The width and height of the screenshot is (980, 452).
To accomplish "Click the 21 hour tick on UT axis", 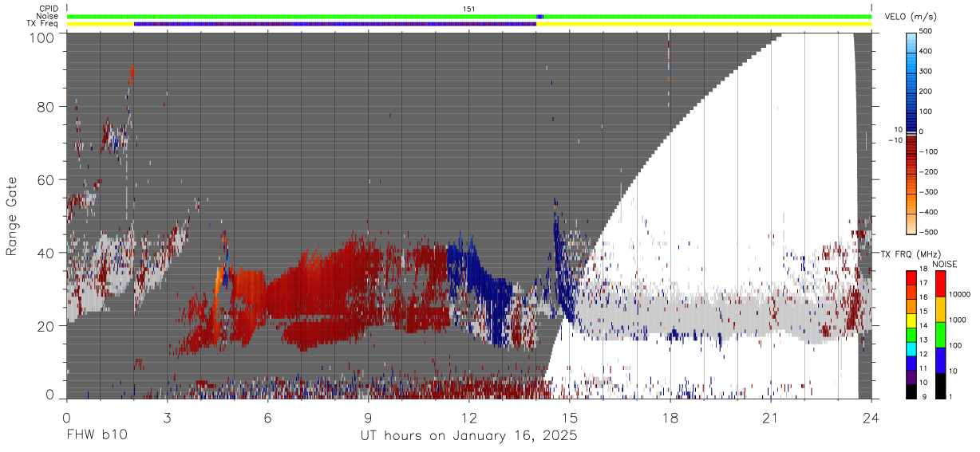I will coord(771,417).
